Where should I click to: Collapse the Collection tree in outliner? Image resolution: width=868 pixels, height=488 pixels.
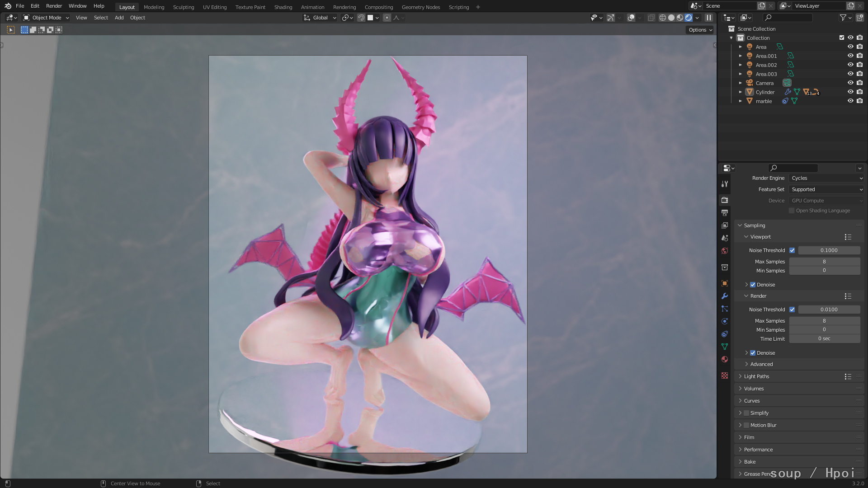(x=731, y=38)
